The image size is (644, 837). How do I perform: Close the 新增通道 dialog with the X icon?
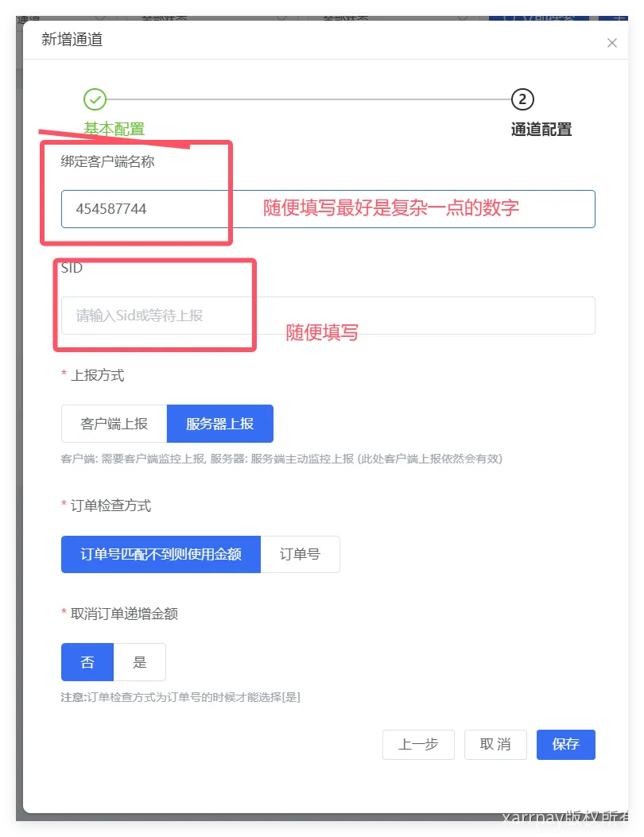[612, 43]
